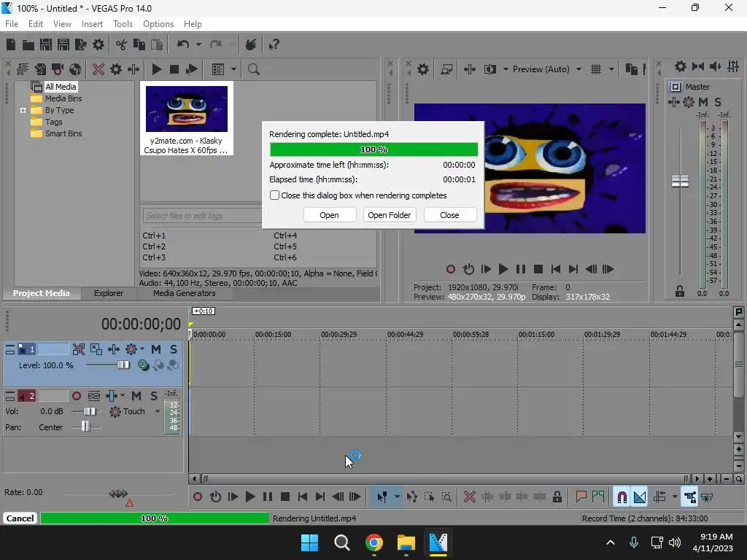Open the Insert menu
This screenshot has width=747, height=560.
92,24
